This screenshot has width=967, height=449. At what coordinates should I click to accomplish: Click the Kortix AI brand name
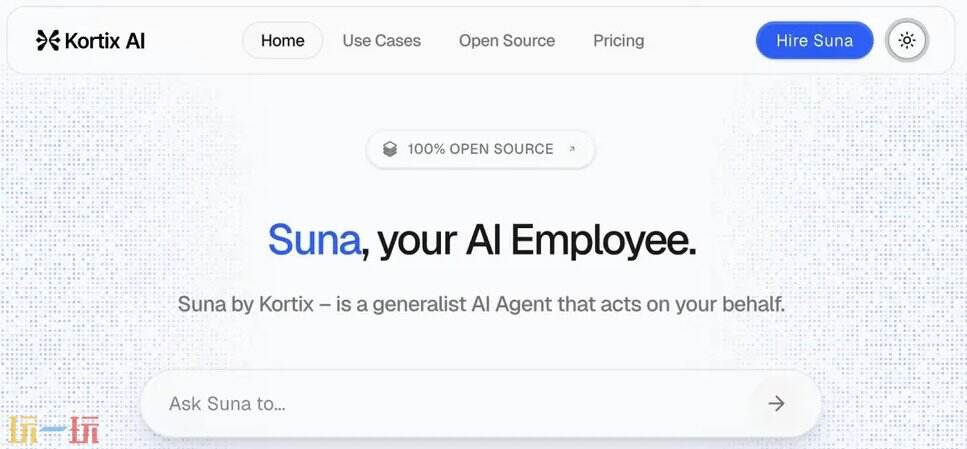click(104, 41)
